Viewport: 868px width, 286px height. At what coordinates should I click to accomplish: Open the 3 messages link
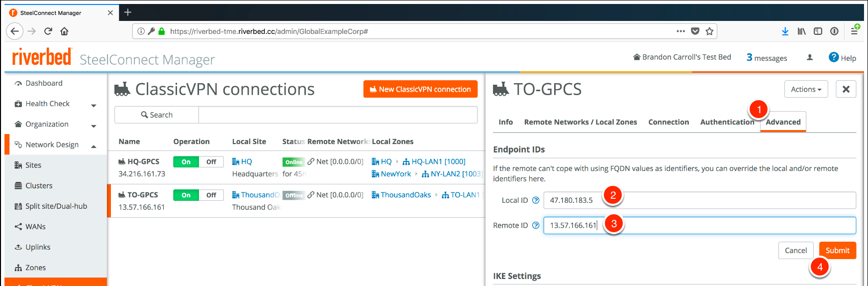coord(767,58)
